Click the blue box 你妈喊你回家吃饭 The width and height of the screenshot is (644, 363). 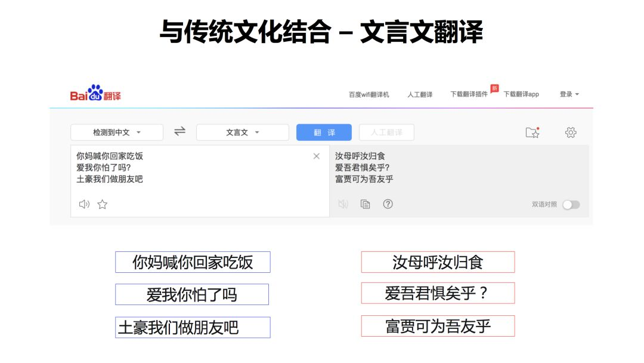[193, 262]
